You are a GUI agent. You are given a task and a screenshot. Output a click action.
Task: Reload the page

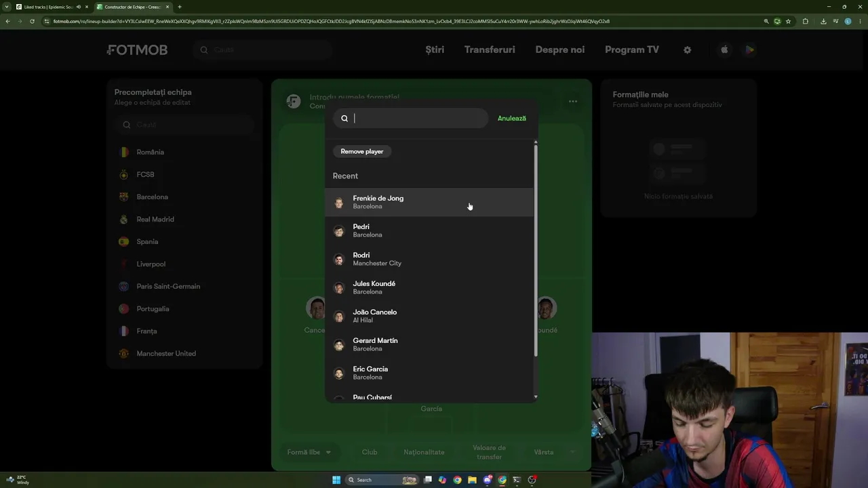32,21
